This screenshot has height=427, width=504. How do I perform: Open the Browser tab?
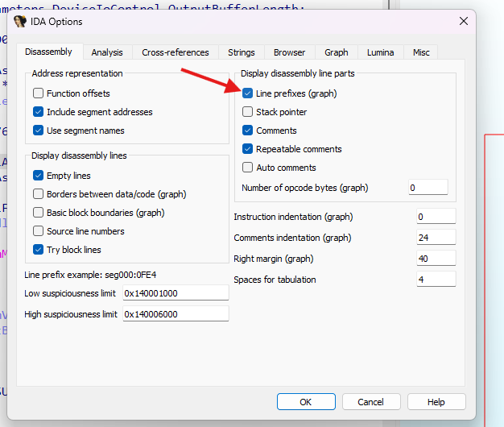[x=289, y=52]
